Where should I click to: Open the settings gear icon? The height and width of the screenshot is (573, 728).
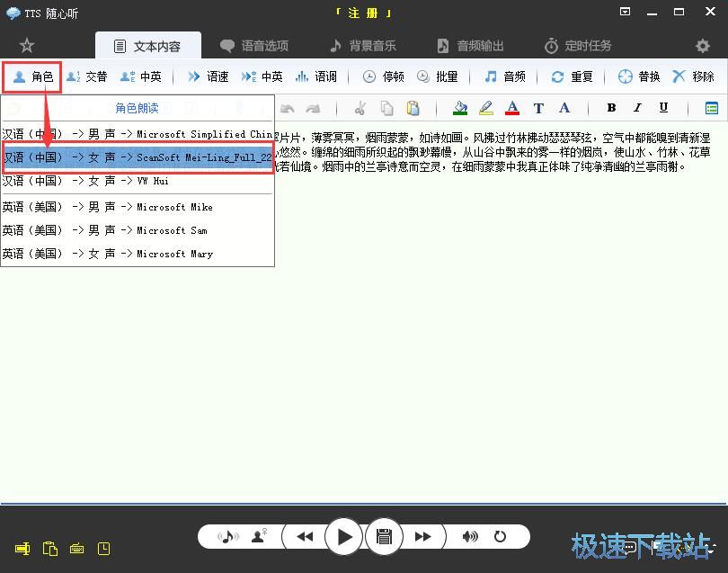(702, 45)
